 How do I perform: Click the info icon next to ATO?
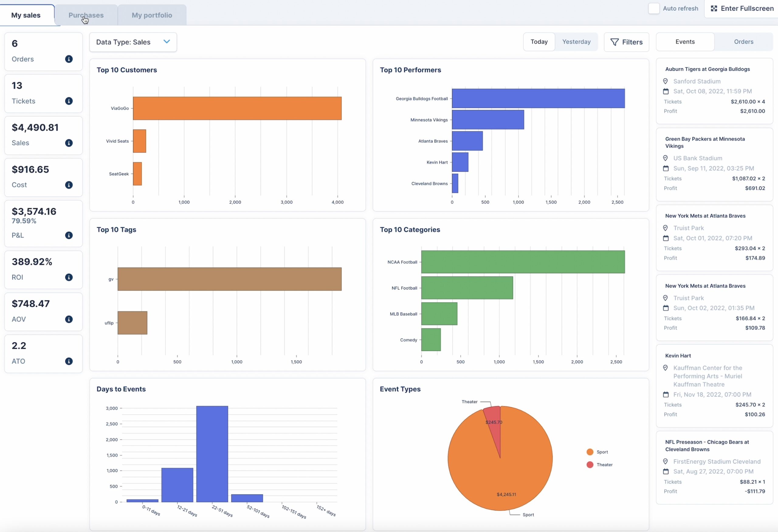69,361
